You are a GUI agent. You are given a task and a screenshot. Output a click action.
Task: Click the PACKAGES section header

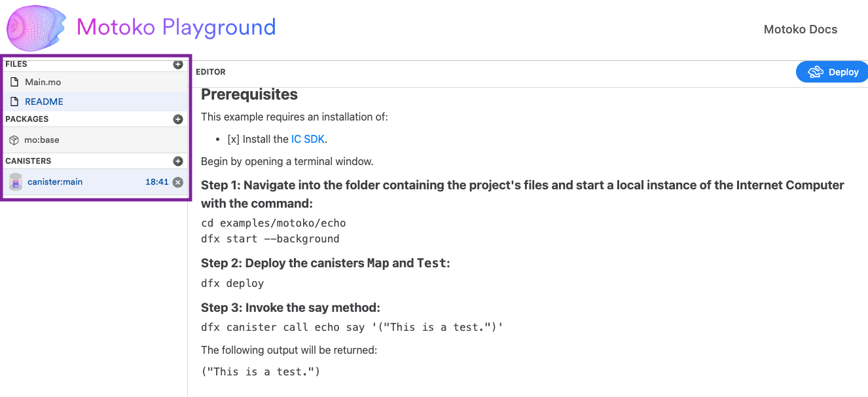pyautogui.click(x=27, y=119)
